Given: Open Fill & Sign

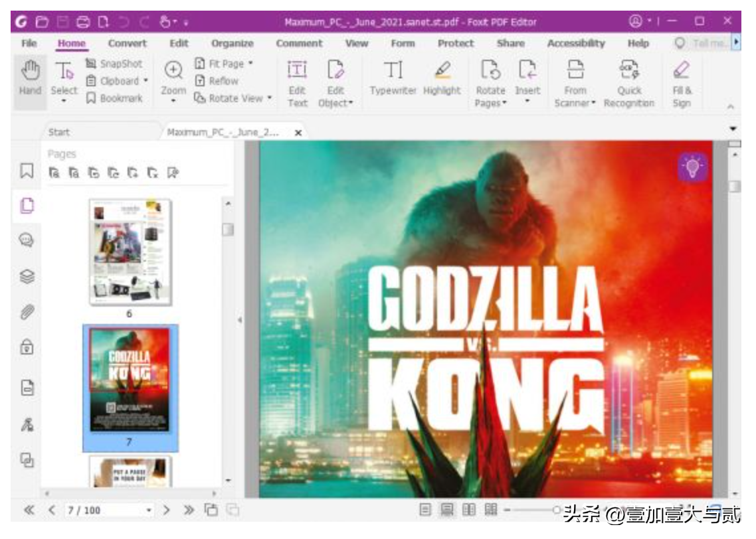Looking at the screenshot, I should point(682,83).
